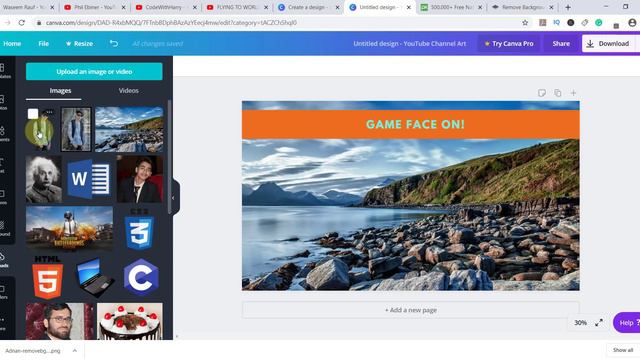Click Try Canva Pro button

(x=509, y=43)
